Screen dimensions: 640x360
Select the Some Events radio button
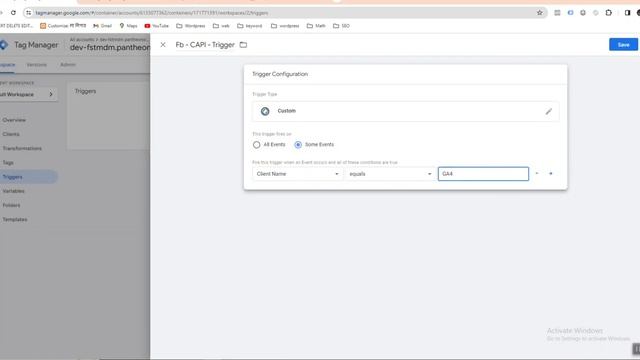[x=298, y=144]
